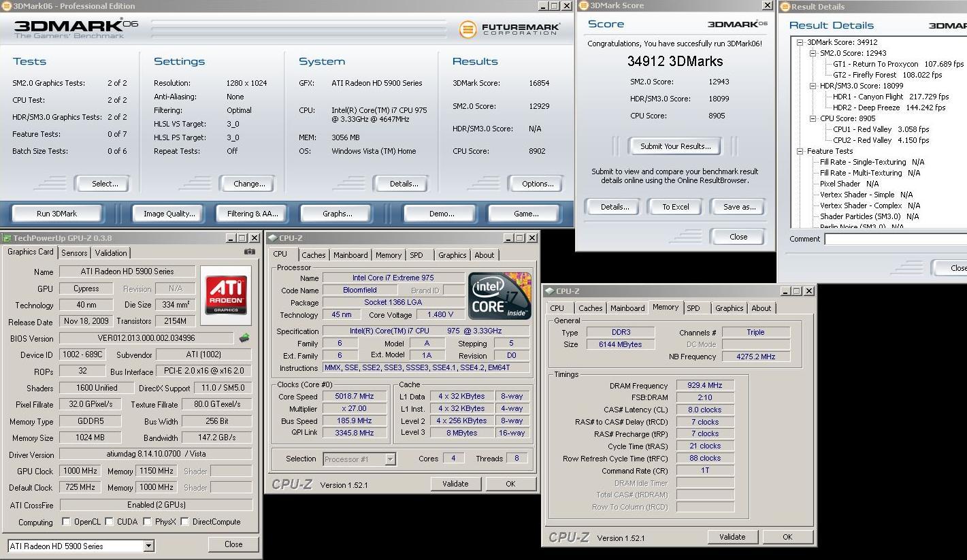967x560 pixels.
Task: Click the Details button in 3DMark Score window
Action: coord(614,207)
